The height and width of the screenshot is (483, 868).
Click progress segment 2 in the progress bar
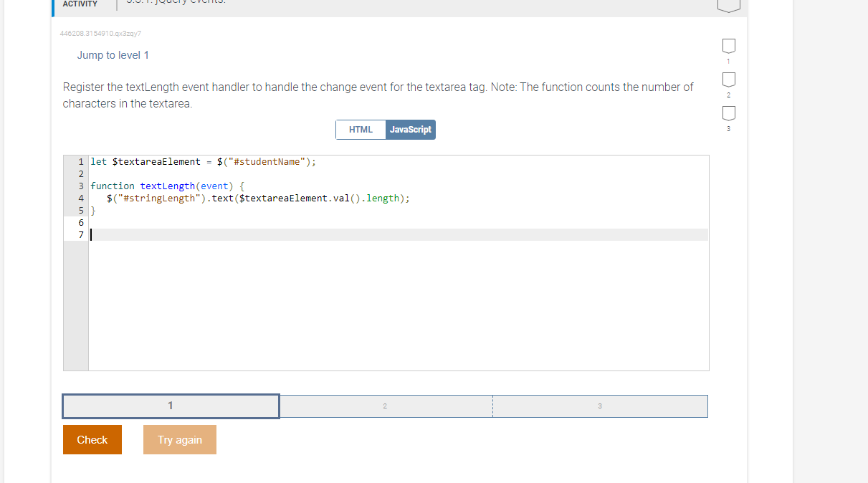pos(385,406)
